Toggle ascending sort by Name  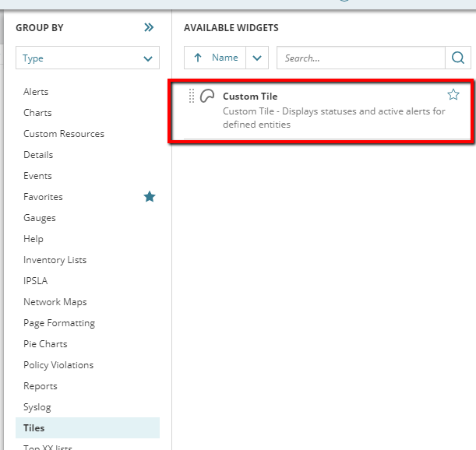tap(215, 58)
